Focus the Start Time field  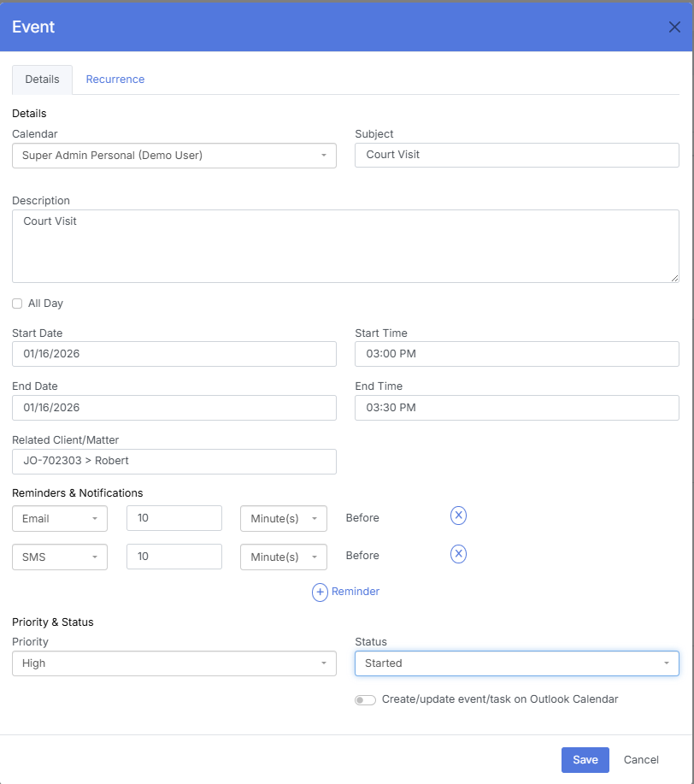tap(516, 354)
